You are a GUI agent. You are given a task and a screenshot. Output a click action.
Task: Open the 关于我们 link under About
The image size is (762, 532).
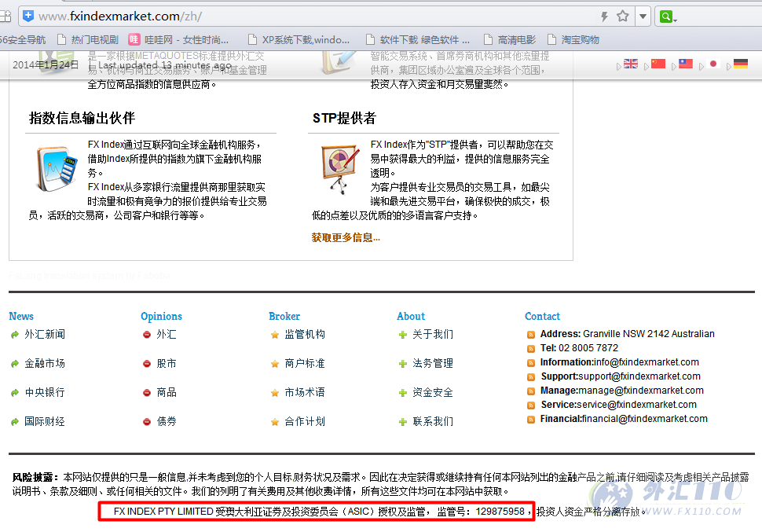(433, 334)
